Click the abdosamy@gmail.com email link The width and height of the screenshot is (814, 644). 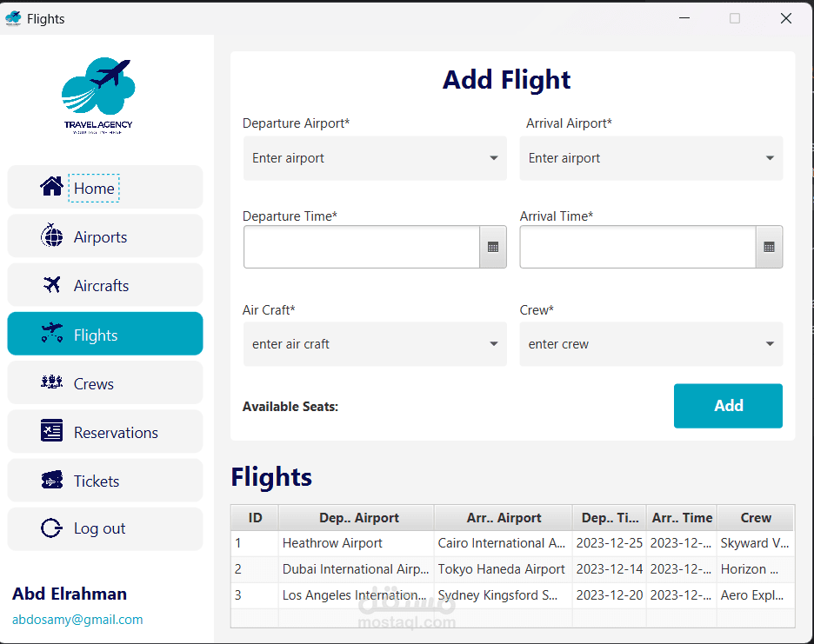(x=77, y=620)
